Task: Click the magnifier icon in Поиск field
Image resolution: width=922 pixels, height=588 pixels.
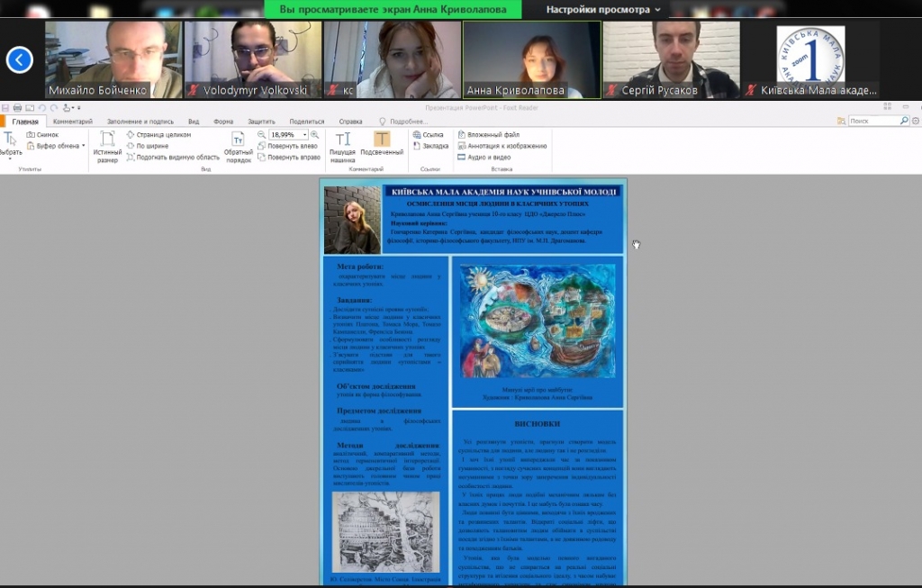Action: tap(904, 121)
